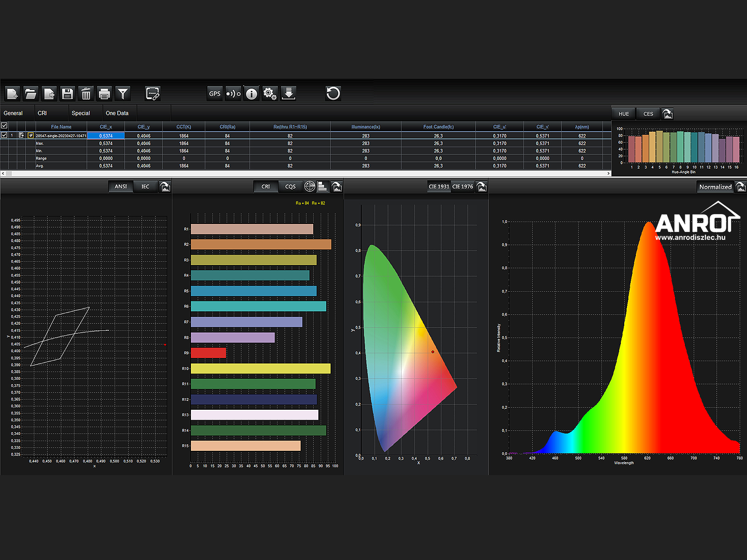Click the CCT(K) column header
The height and width of the screenshot is (560, 747).
[184, 126]
